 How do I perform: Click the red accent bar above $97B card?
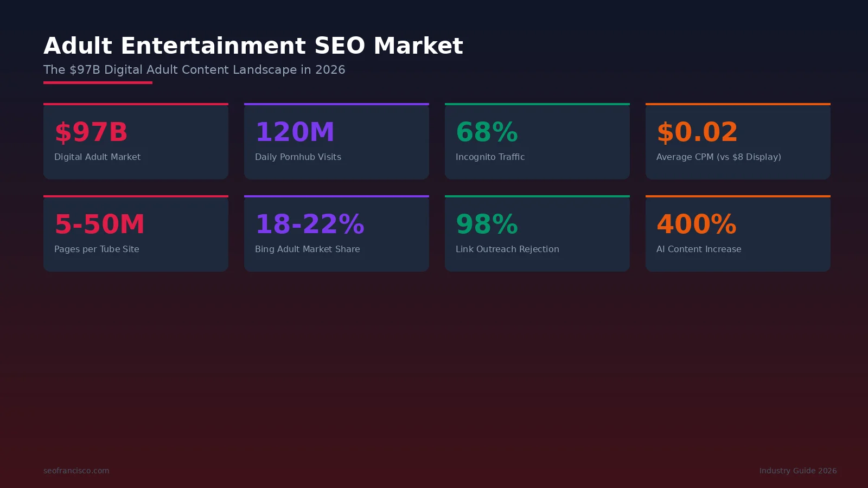136,103
